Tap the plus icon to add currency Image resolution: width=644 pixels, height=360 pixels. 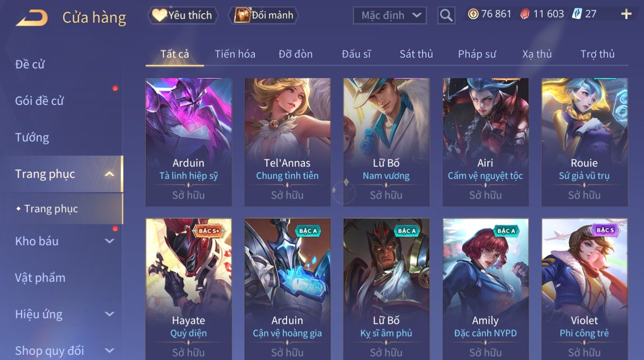tap(626, 15)
